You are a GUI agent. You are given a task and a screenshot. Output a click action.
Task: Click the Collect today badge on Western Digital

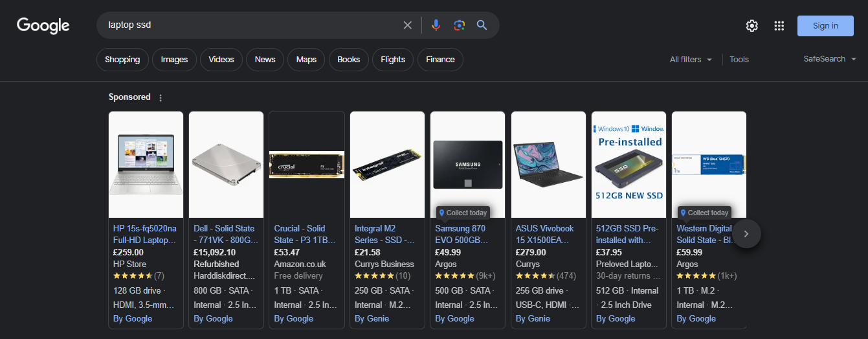coord(704,213)
